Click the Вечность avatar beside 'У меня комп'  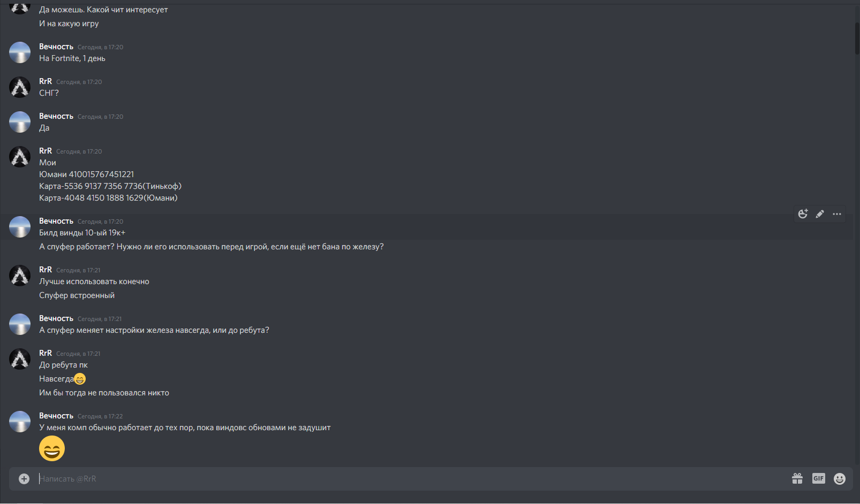click(x=20, y=422)
